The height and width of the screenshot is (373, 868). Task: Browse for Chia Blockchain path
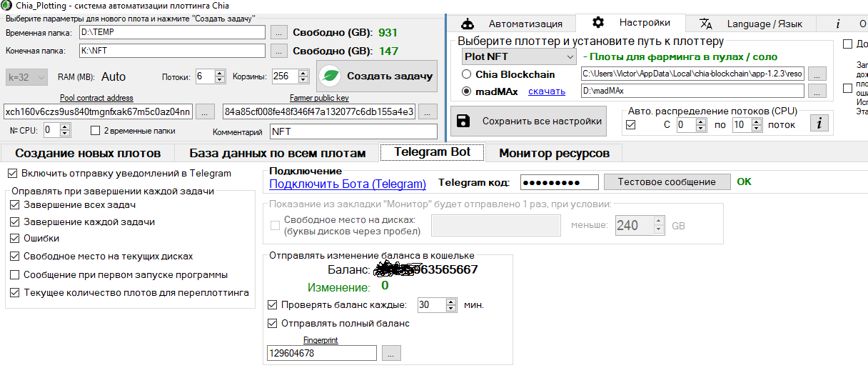817,74
